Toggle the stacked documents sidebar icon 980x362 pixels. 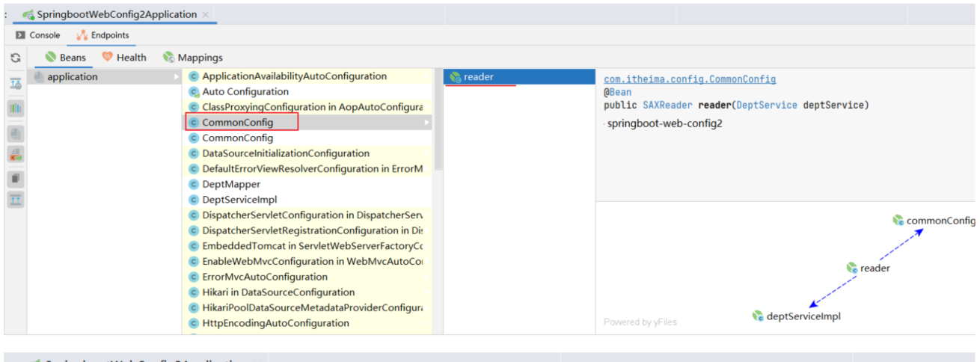(16, 134)
